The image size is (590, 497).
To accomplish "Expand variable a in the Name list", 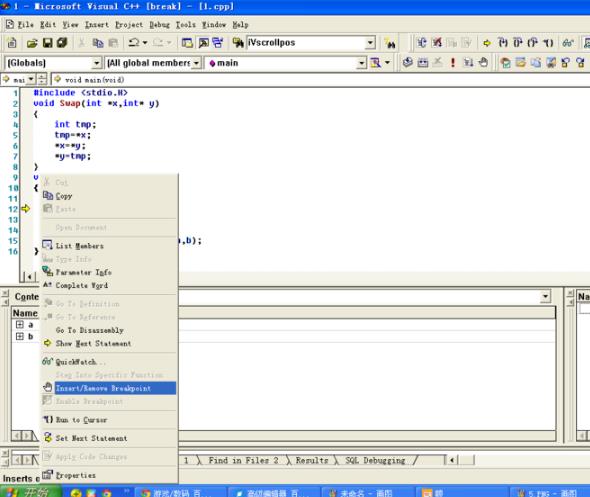I will (x=20, y=324).
